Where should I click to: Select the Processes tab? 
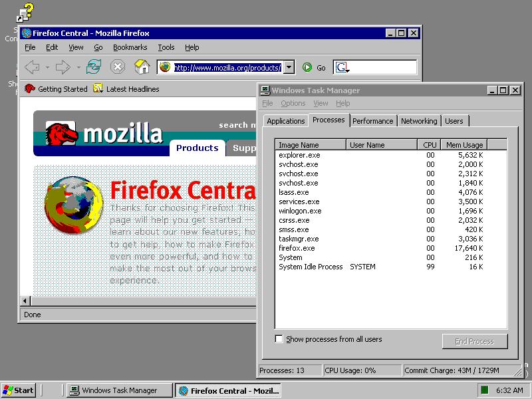tap(329, 120)
